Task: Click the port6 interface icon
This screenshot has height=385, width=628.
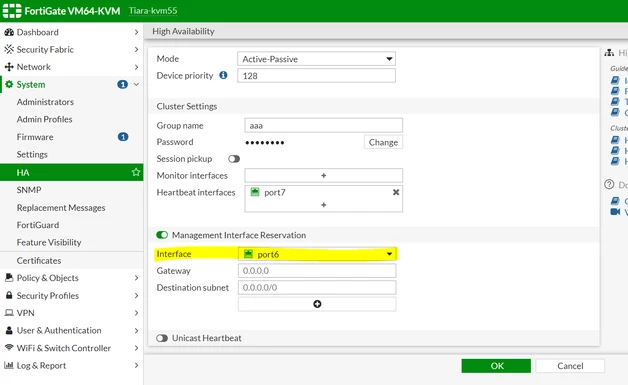Action: [x=248, y=254]
